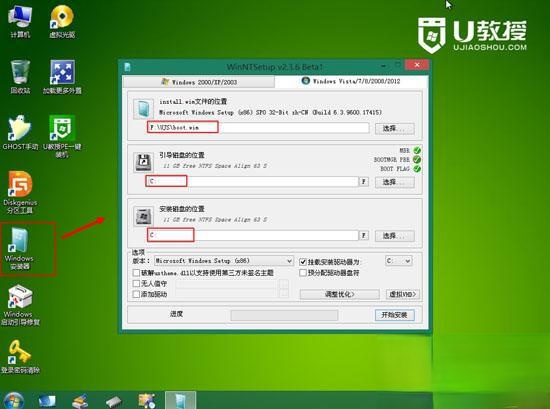Screen dimensions: 550x409
Task: Click the 开始安装 button
Action: [394, 315]
